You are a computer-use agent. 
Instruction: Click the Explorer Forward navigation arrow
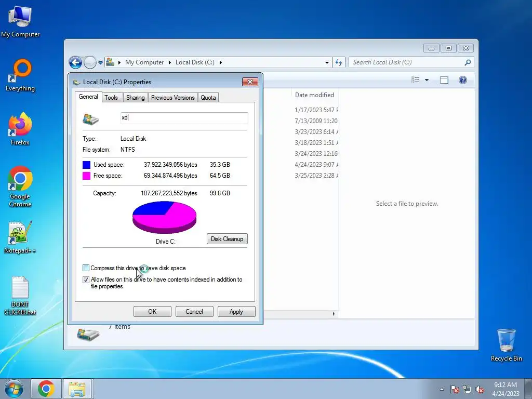90,62
